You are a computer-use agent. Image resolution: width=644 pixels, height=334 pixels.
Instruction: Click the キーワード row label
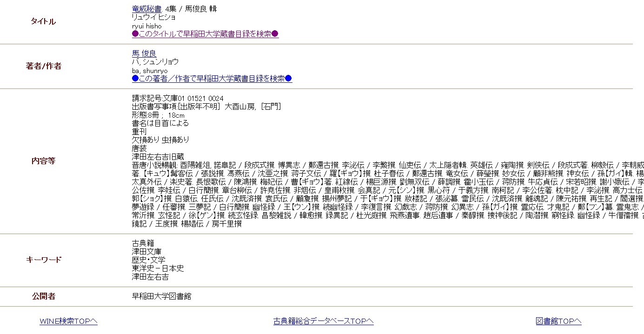43,260
